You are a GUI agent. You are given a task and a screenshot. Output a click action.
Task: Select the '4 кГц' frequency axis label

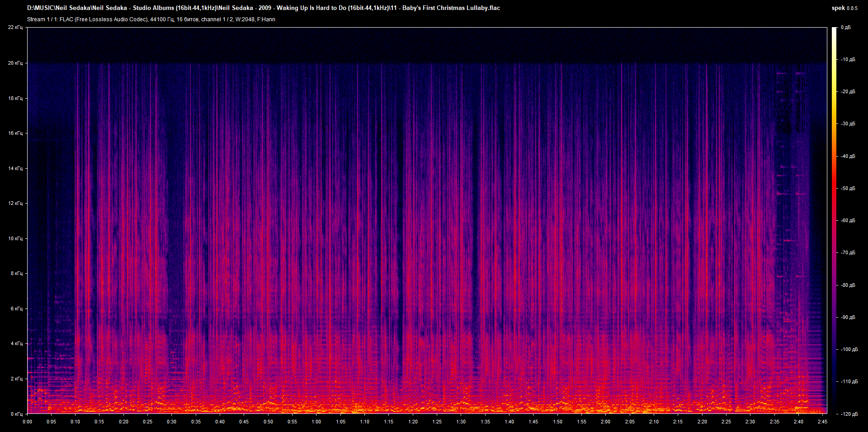coord(17,343)
